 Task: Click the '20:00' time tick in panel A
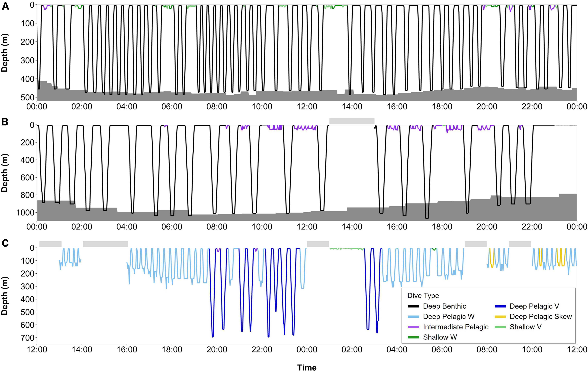(x=487, y=107)
